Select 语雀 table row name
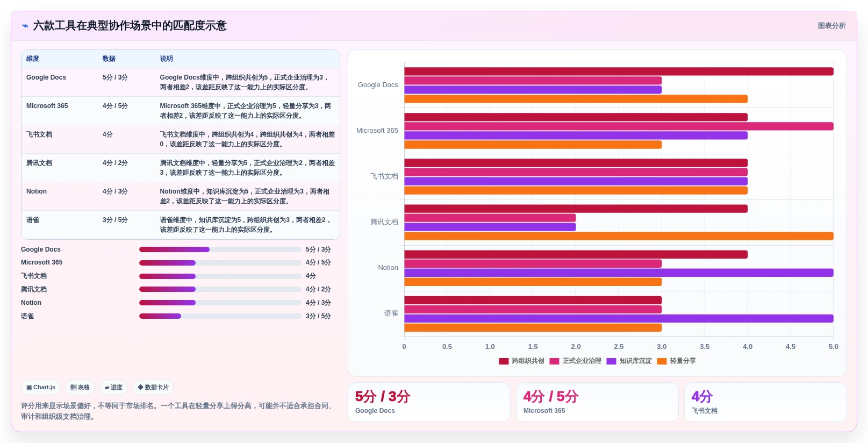 (33, 220)
